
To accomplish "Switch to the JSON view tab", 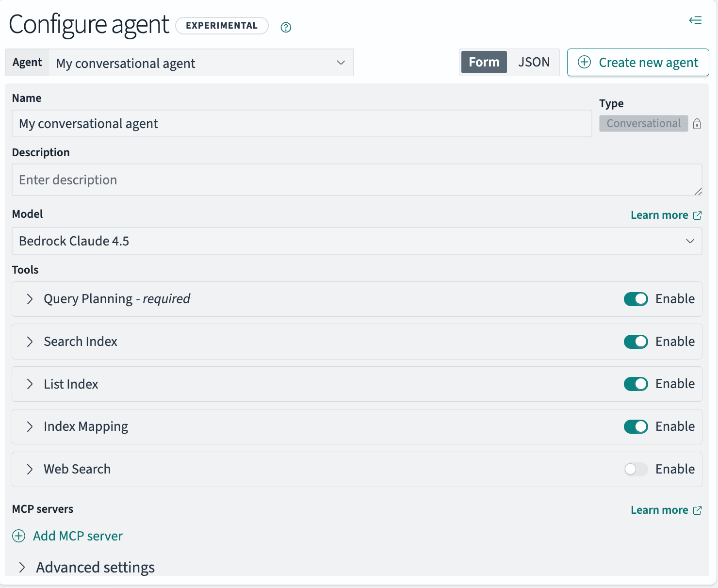I will point(534,62).
